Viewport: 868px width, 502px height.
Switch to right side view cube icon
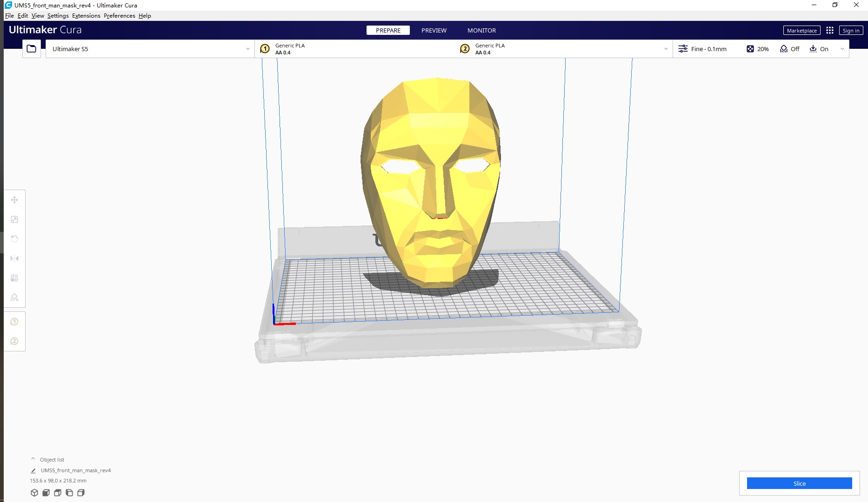click(81, 493)
